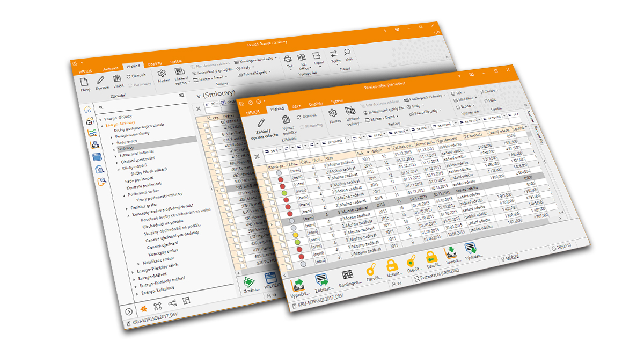Screen dimensions: 644x355
Task: Click the Nový document icon in Smlouvy window
Action: (84, 82)
